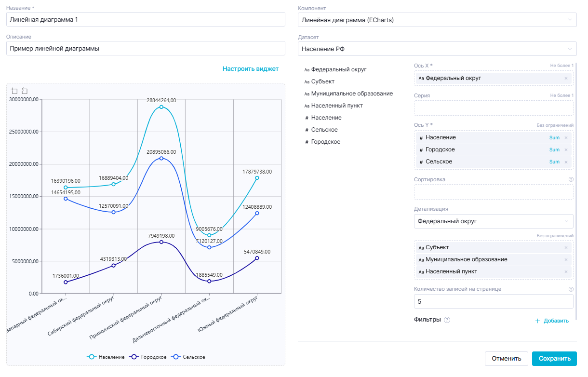Remove Населенный пункт from detail list
The image size is (588, 377).
[x=566, y=271]
